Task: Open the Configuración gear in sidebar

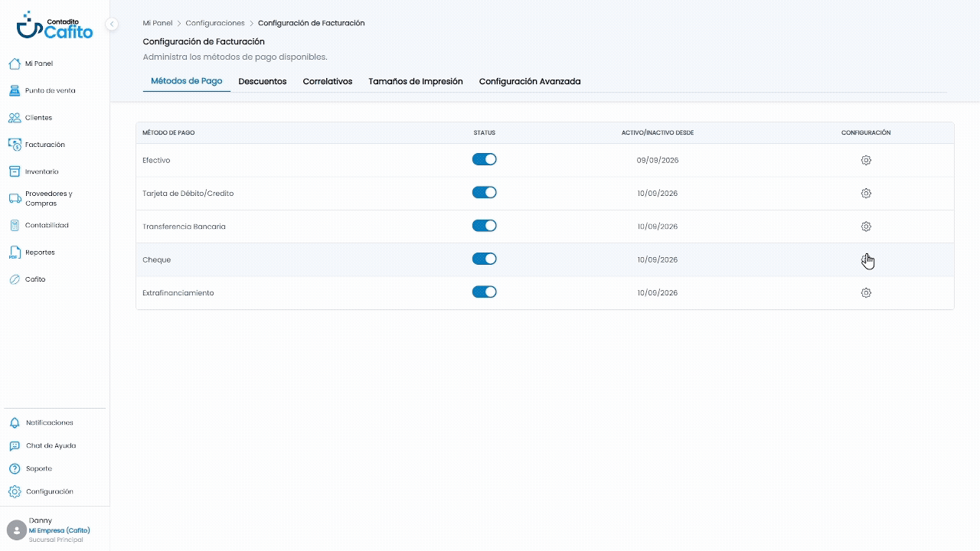Action: point(14,491)
